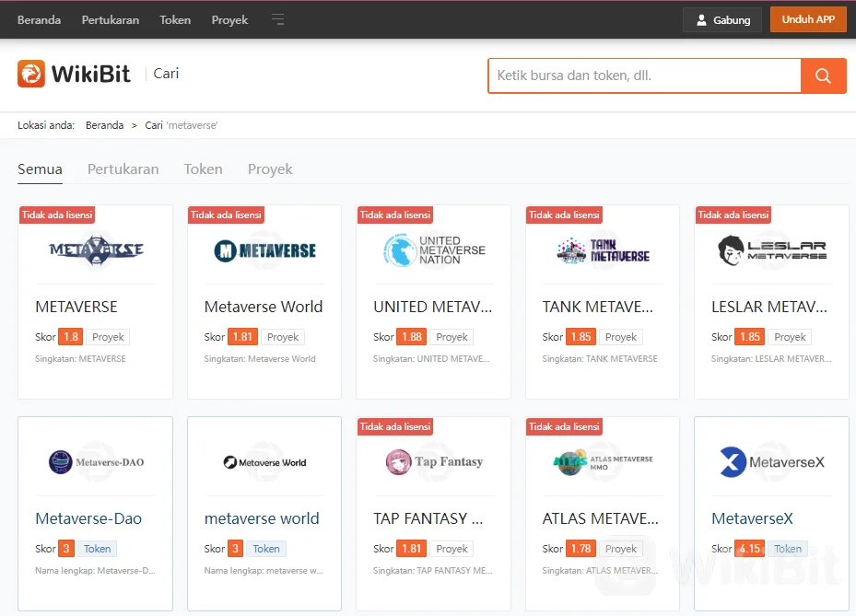The image size is (856, 616).
Task: Click the 1.8 score badge on METAVERSE
Action: click(x=71, y=337)
